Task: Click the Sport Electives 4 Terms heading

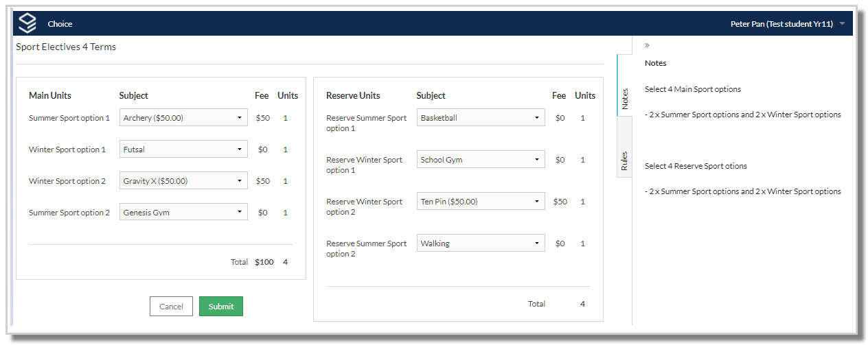Action: tap(66, 47)
